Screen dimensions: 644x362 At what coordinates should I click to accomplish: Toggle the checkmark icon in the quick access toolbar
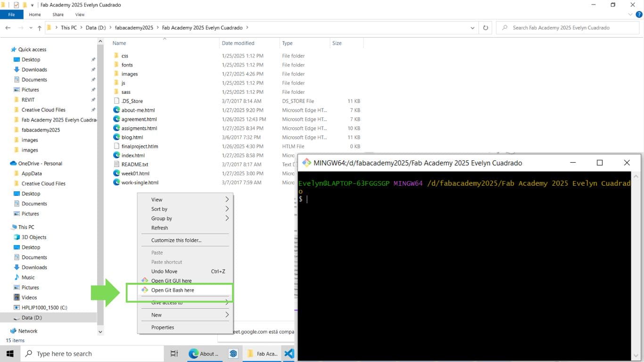click(17, 5)
